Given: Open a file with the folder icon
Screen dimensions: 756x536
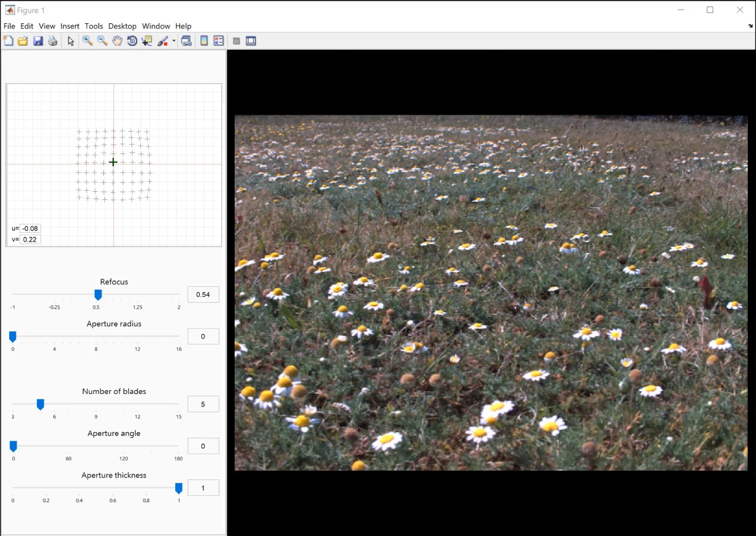Looking at the screenshot, I should (x=23, y=41).
